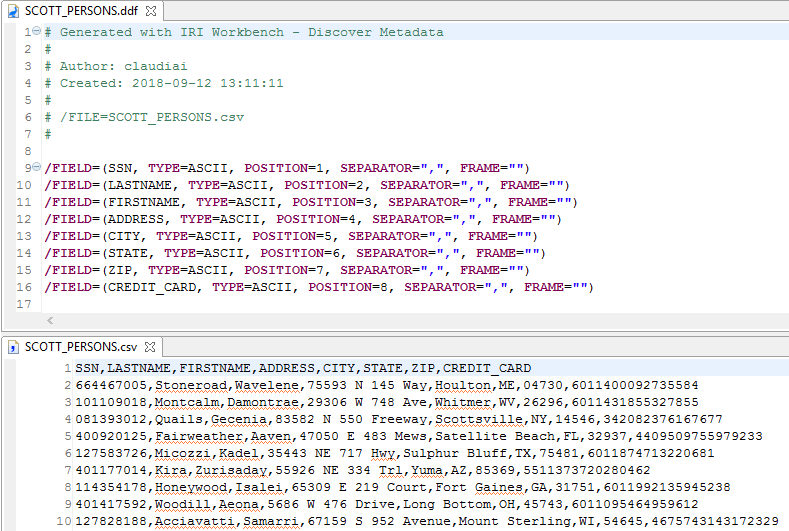Click the Kira,Zurisaday CSV row
Screen dimensions: 789x531
[x=363, y=471]
